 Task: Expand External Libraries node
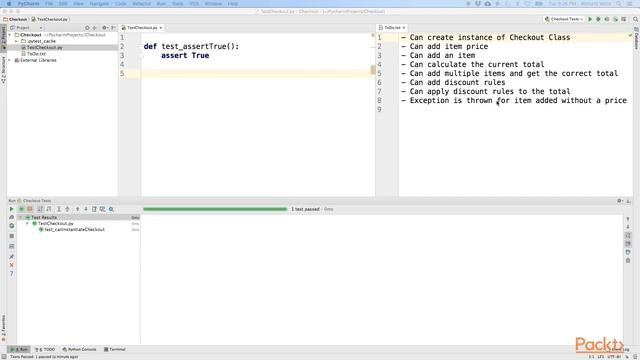coord(10,60)
